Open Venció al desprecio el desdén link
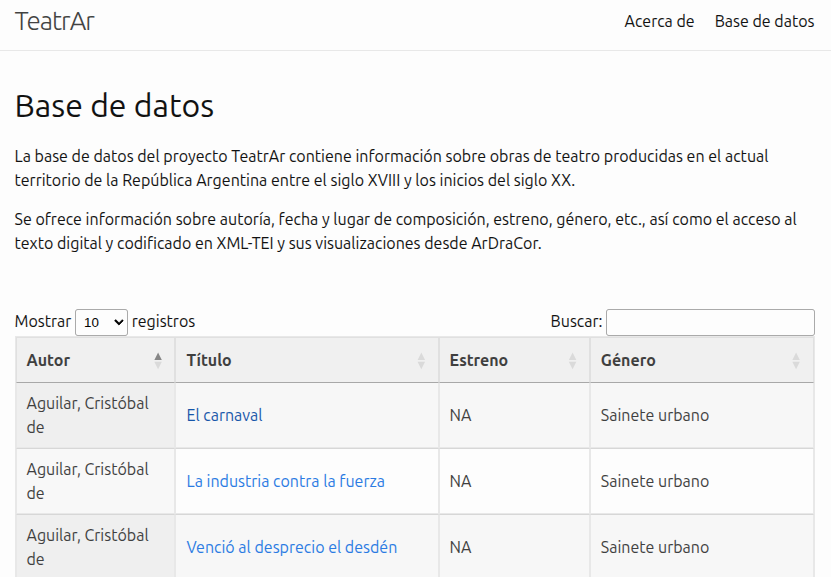Viewport: 831px width, 577px height. [x=291, y=547]
